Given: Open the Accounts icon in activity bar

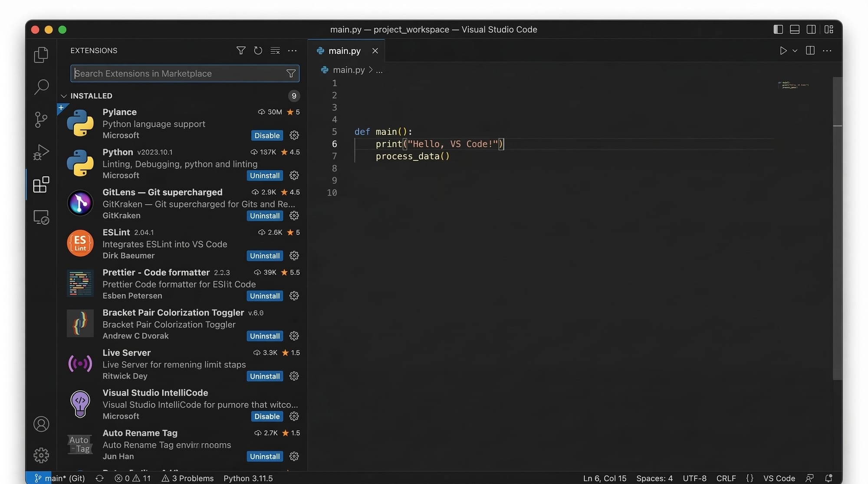Looking at the screenshot, I should coord(41,424).
